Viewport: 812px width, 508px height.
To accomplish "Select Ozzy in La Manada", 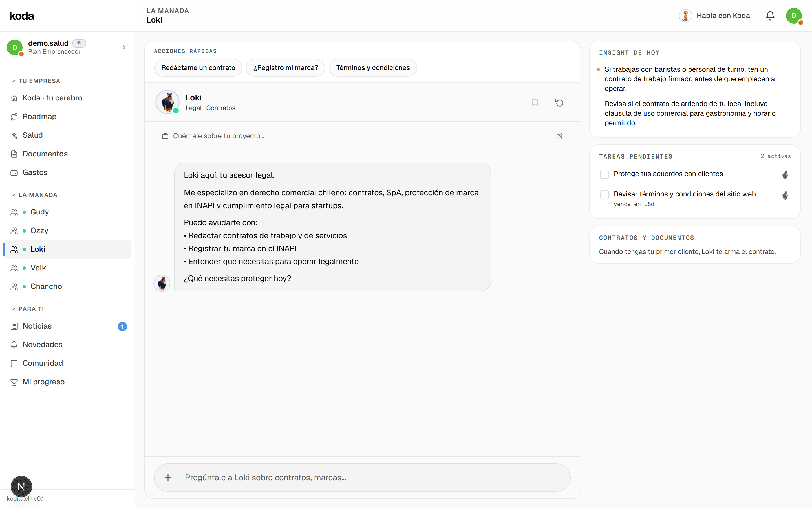I will click(x=67, y=231).
